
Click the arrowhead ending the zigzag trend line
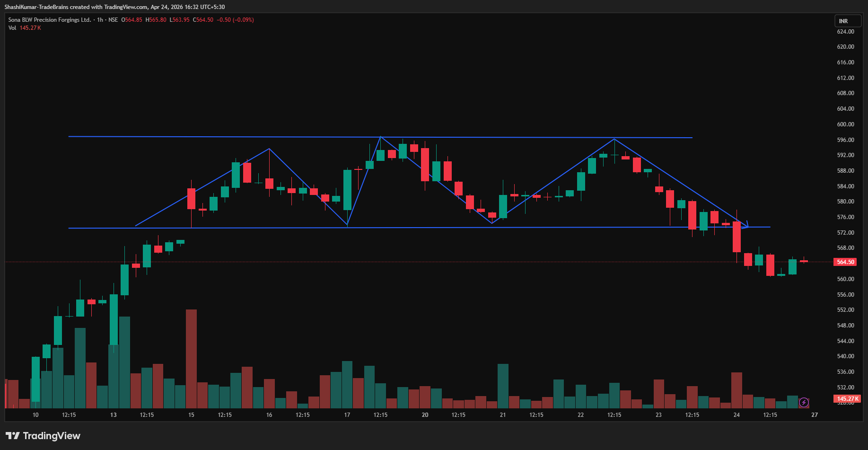[746, 225]
